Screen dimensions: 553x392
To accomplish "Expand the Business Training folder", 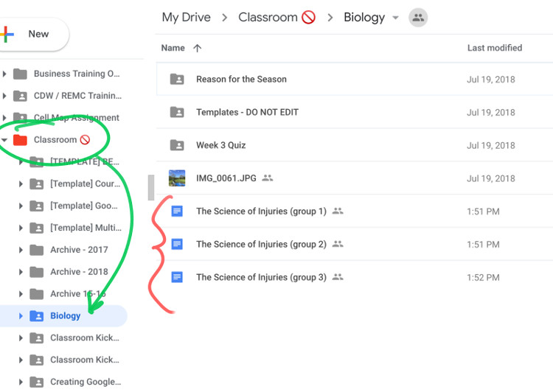I will [5, 74].
